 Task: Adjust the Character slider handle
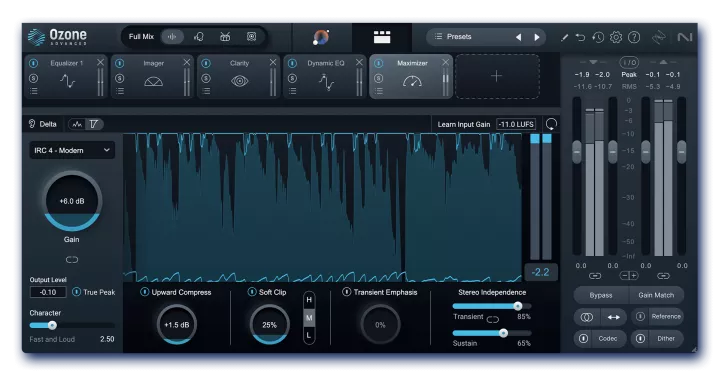pos(52,325)
